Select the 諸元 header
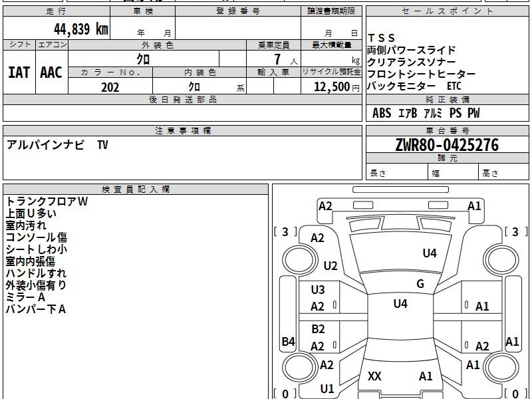This screenshot has width=532, height=399. (x=448, y=158)
